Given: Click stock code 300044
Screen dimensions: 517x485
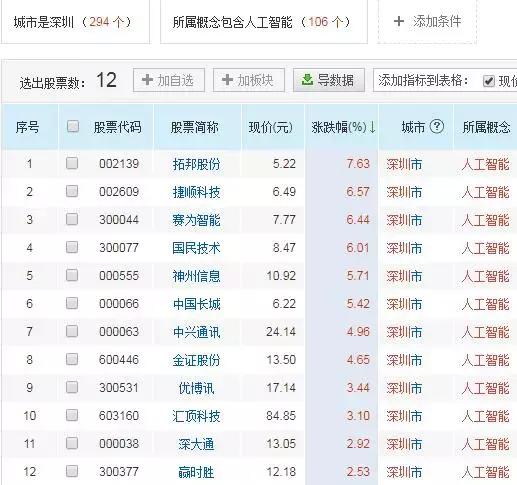Looking at the screenshot, I should 119,220.
